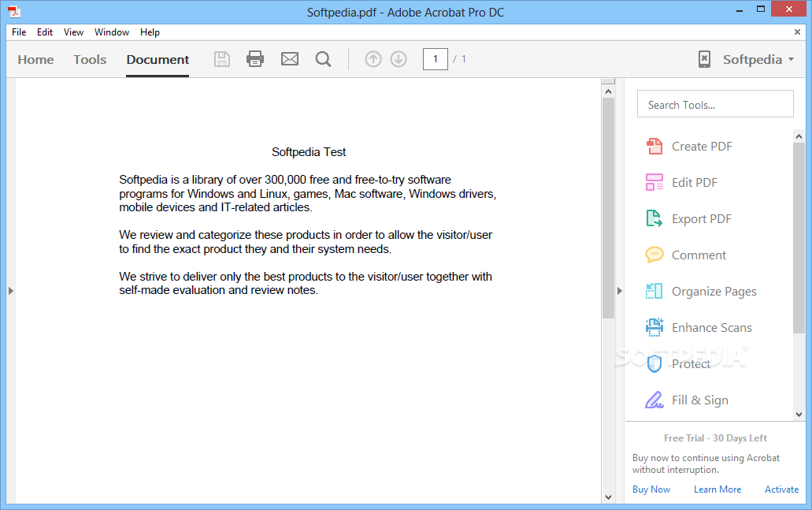The height and width of the screenshot is (510, 812).
Task: Click the page number input box
Action: point(435,59)
